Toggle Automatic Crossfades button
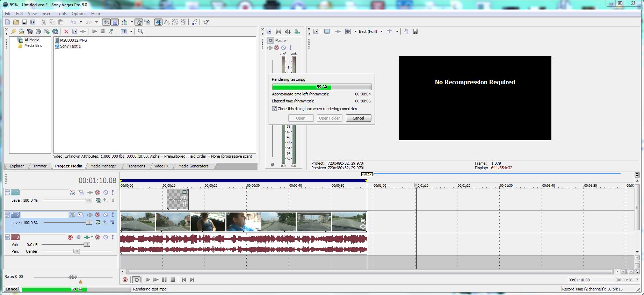 115,22
